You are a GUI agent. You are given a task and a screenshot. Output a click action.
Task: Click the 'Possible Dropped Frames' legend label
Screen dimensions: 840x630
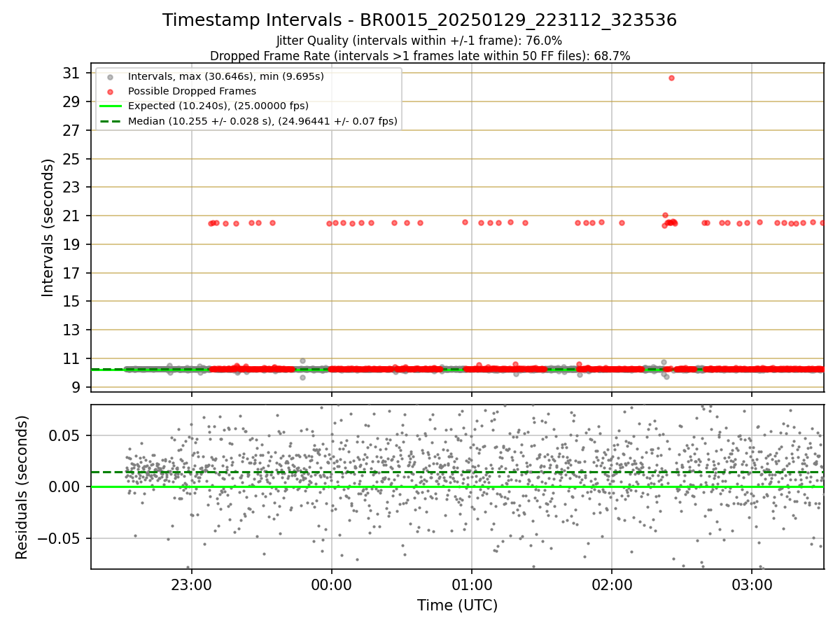pos(192,91)
